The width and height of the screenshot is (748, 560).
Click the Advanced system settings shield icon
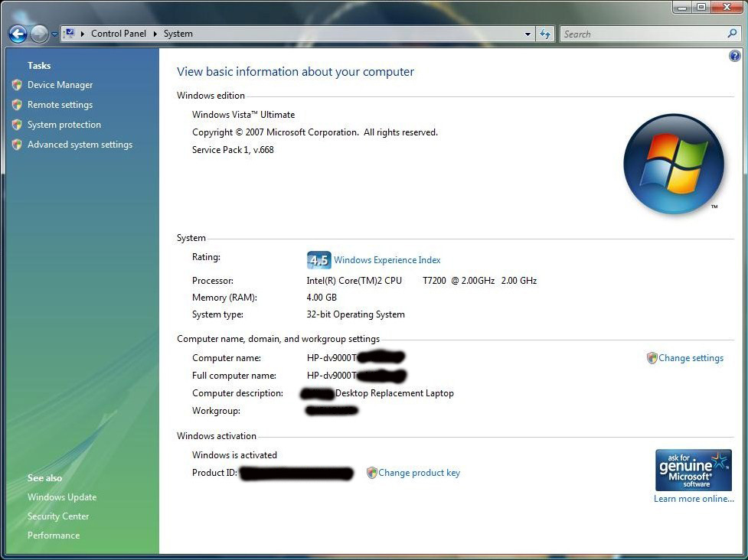click(x=17, y=145)
